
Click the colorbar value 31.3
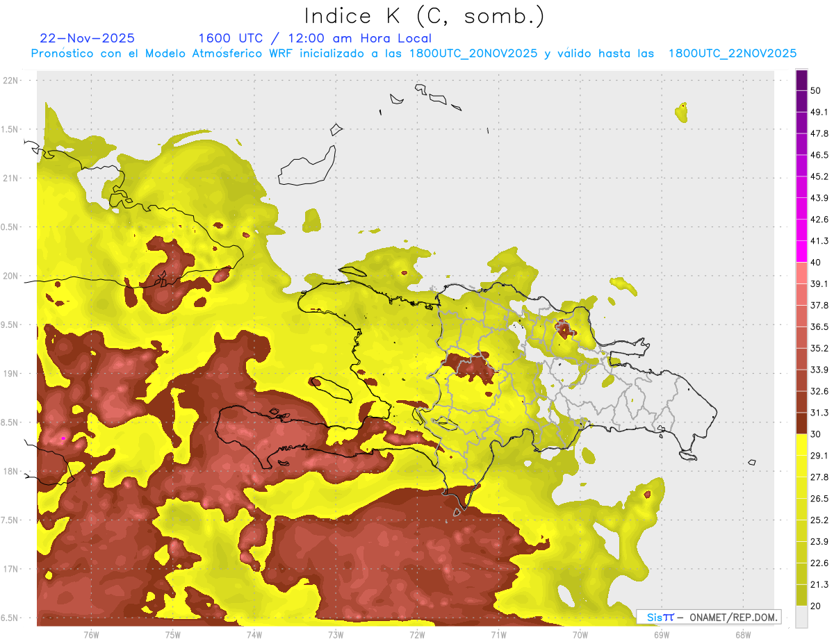(819, 413)
